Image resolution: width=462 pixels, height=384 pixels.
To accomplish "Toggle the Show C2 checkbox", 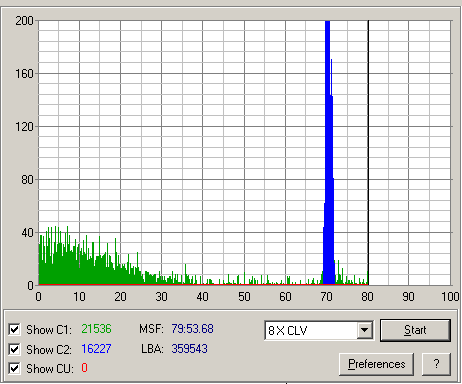I will (14, 349).
